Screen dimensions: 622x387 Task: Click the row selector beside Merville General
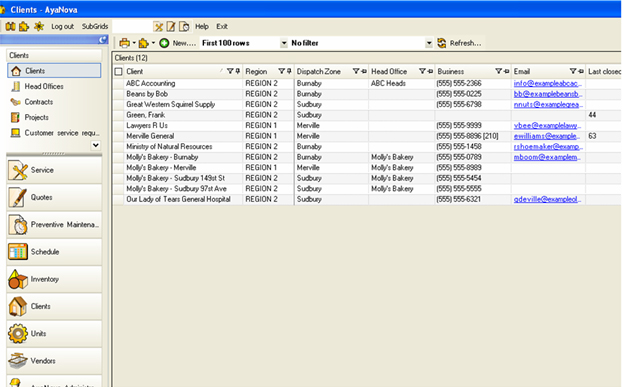[x=118, y=136]
